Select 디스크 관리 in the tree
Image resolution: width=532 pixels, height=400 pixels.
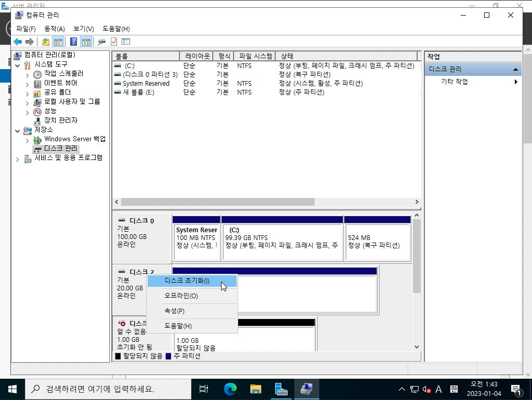[x=61, y=149]
